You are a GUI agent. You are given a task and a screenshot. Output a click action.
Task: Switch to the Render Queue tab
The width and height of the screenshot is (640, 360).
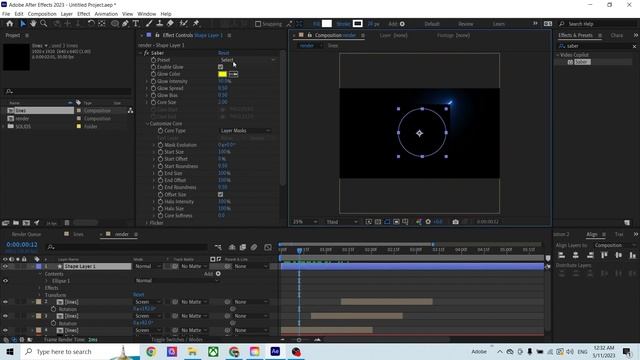(27, 234)
